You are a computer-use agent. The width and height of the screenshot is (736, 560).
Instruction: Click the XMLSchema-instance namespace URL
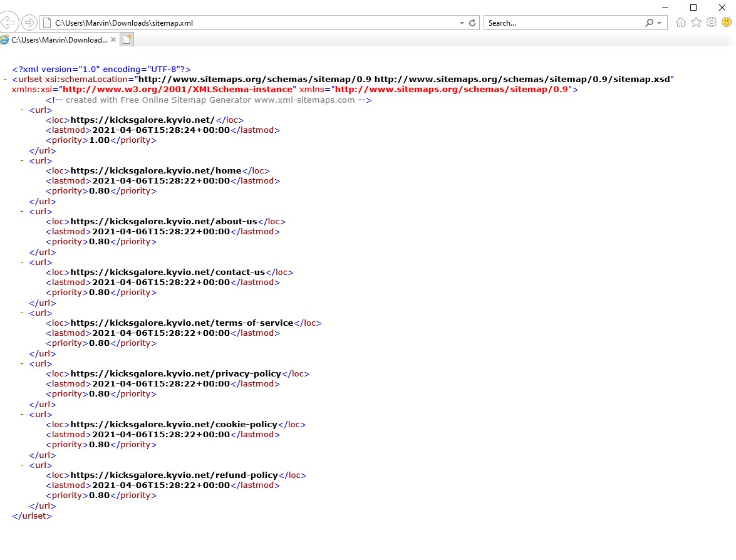point(177,89)
